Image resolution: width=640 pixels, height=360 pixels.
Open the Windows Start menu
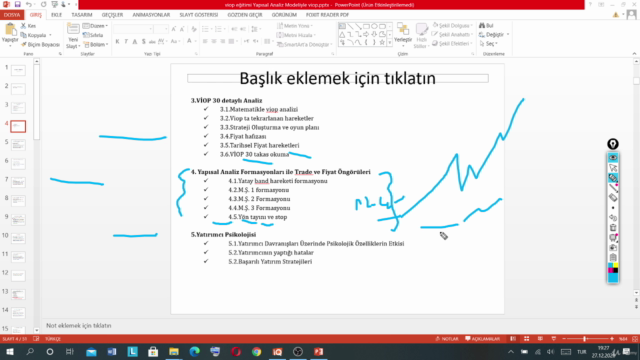pos(9,351)
